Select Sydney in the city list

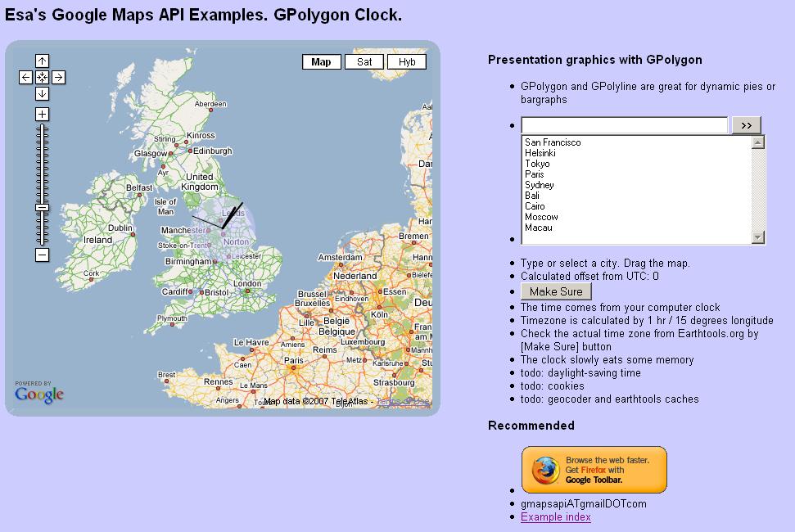click(x=539, y=185)
